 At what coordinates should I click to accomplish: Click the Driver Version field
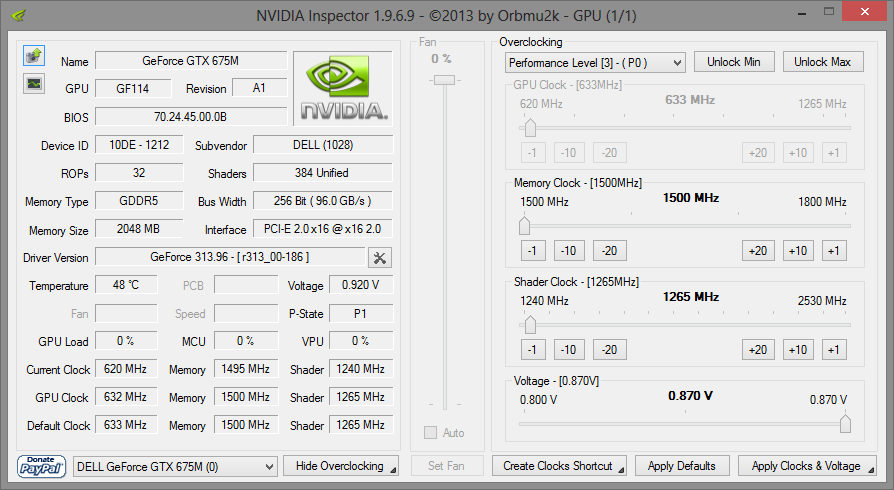pos(230,257)
